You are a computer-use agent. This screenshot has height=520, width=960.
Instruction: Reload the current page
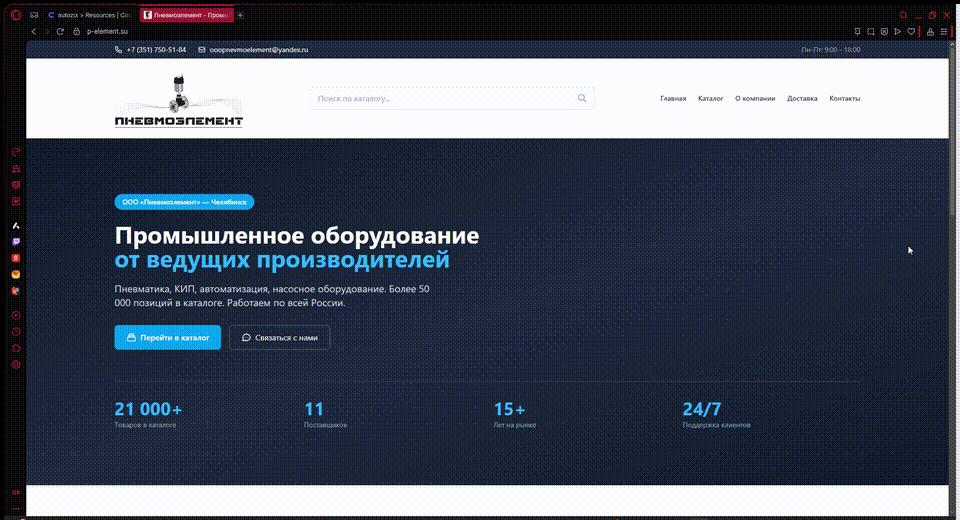(60, 31)
